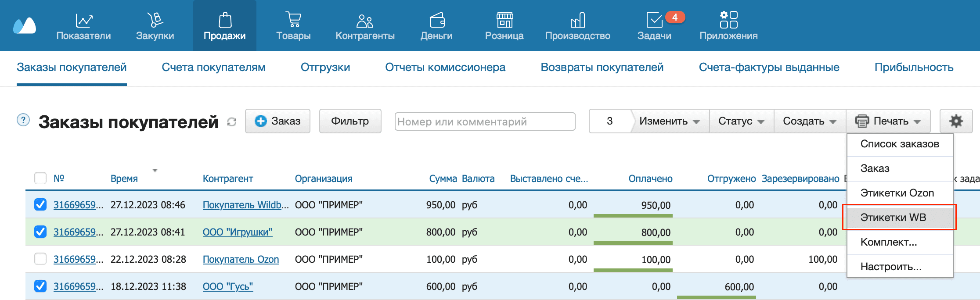The image size is (980, 300).
Task: Uncheck order dated 27.12.2023 08:41
Action: pos(40,232)
